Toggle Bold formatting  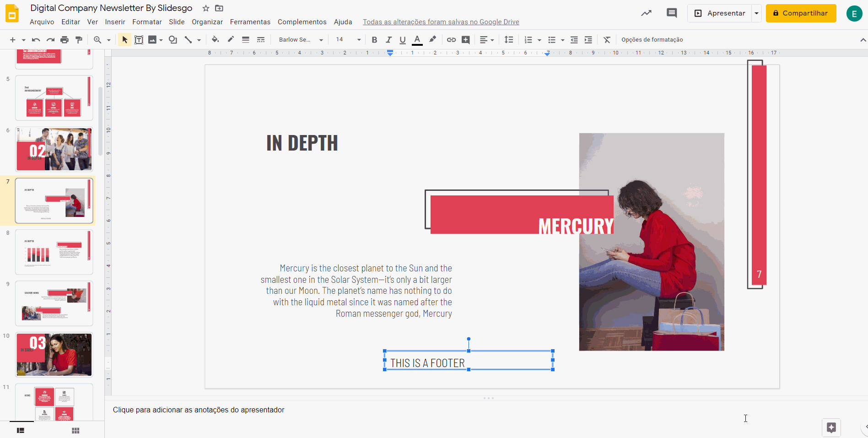pyautogui.click(x=374, y=40)
